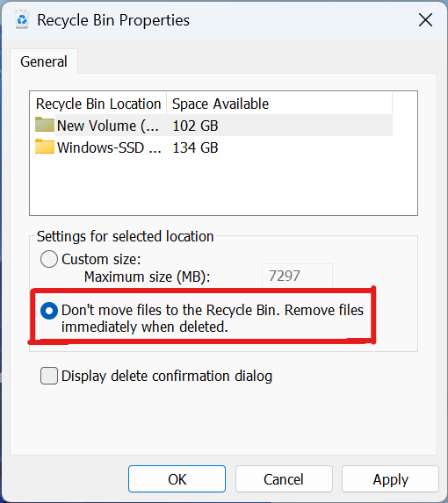Confirm with the OK button
448x503 pixels.
click(177, 479)
